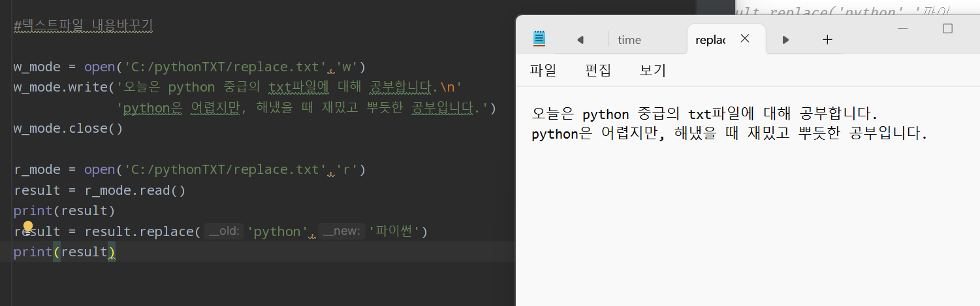
Task: Click Notepad line starting with 오늘은
Action: point(705,114)
